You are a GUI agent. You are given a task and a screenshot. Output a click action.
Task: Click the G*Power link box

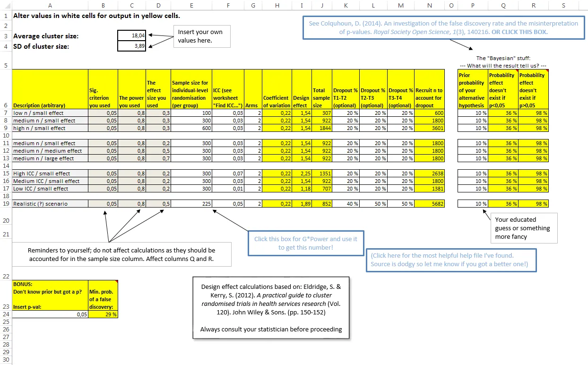click(x=306, y=243)
